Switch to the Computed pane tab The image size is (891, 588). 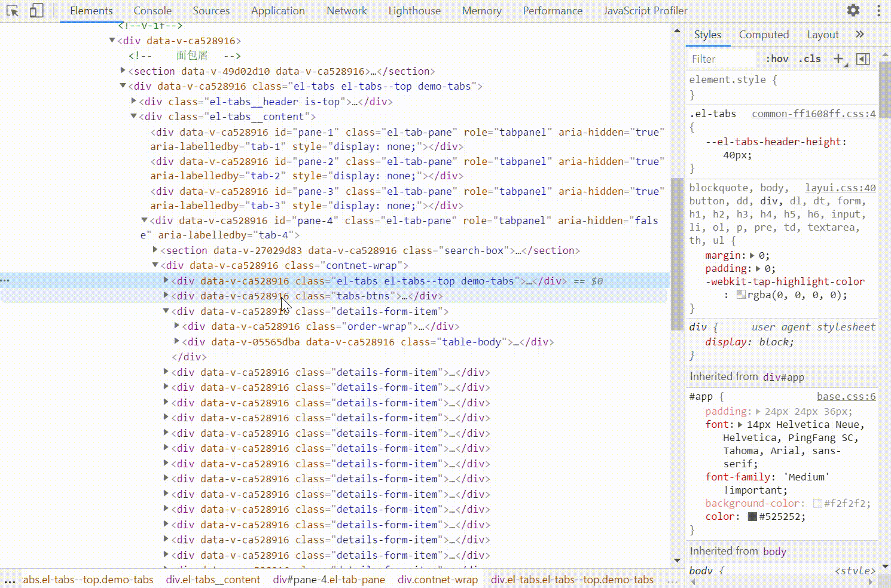click(x=764, y=35)
